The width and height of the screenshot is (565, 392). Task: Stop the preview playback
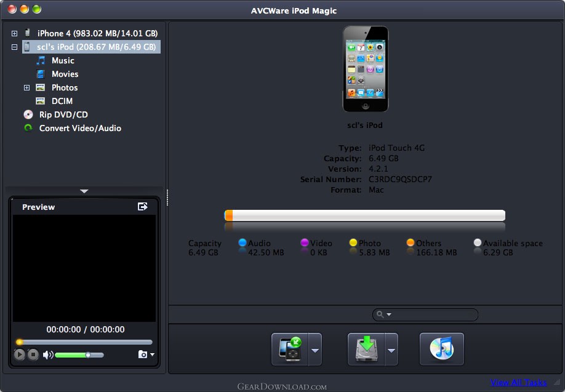[33, 354]
